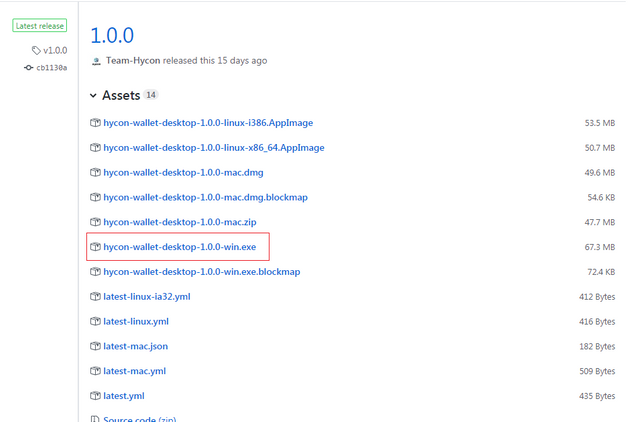
Task: Click the Team-Hycon avatar icon
Action: pos(96,61)
